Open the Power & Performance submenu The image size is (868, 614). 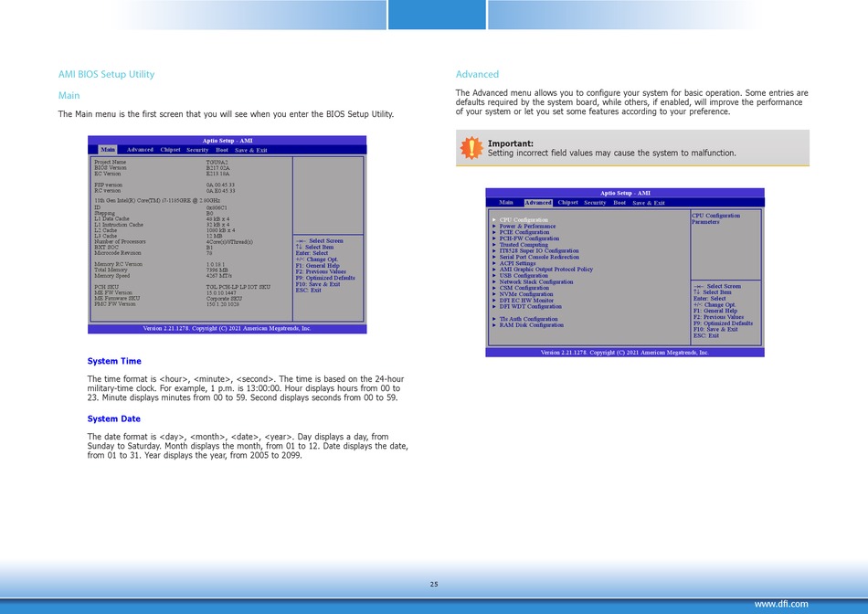(x=527, y=226)
